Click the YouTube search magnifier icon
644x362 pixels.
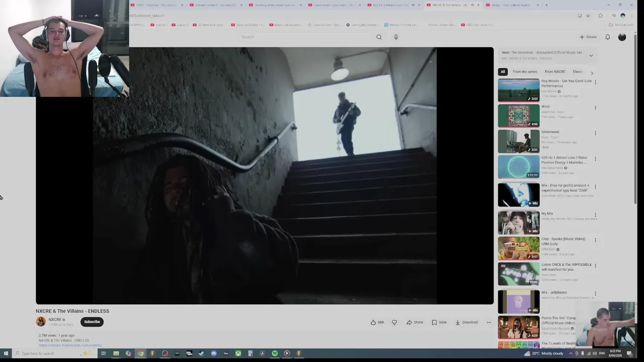click(379, 37)
